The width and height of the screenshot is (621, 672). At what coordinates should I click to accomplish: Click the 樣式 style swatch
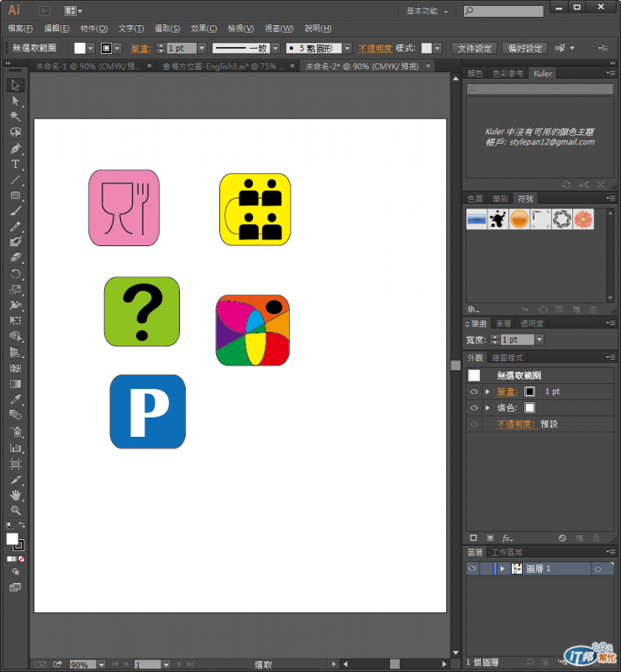tap(426, 49)
